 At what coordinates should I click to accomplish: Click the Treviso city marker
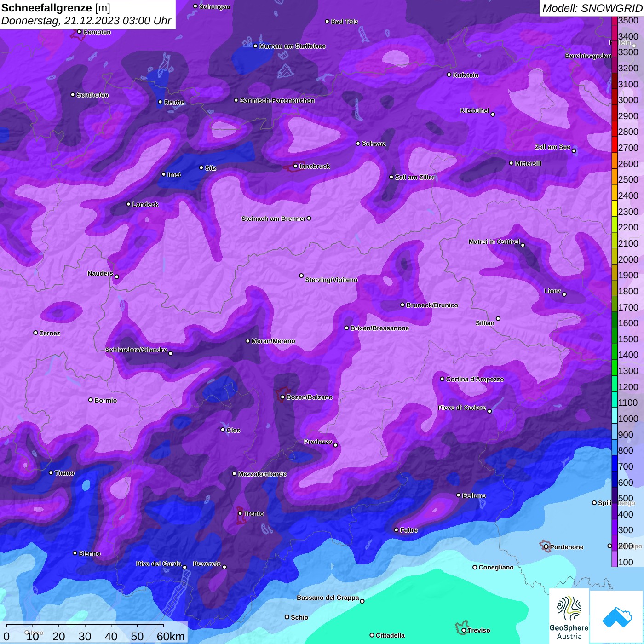point(464,630)
